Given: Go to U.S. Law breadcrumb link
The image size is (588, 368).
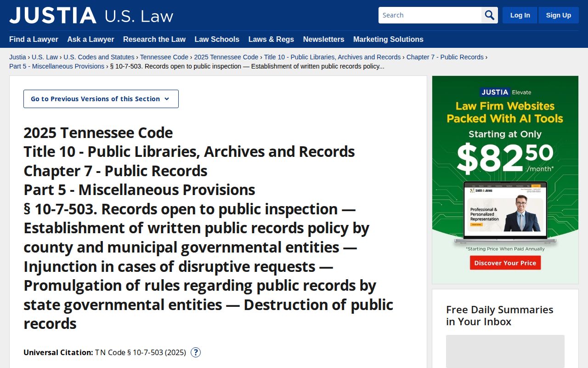Looking at the screenshot, I should 45,57.
